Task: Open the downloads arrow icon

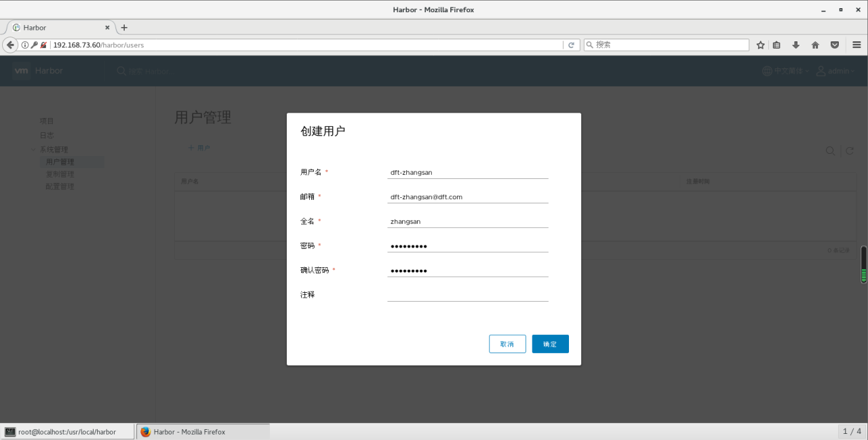Action: pyautogui.click(x=795, y=44)
